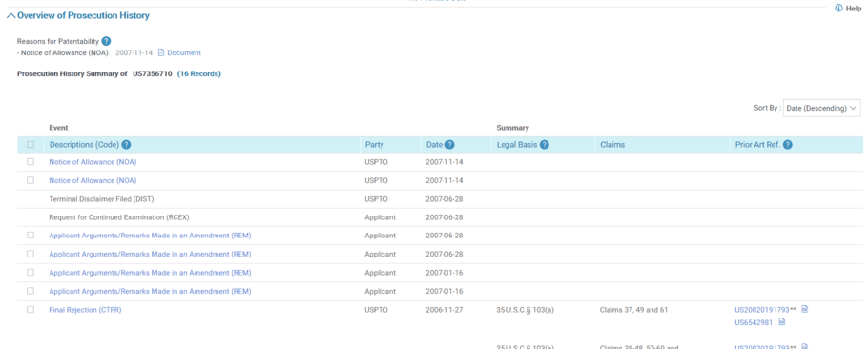Click Request for Continued Examination (RCEX) text

pos(119,217)
